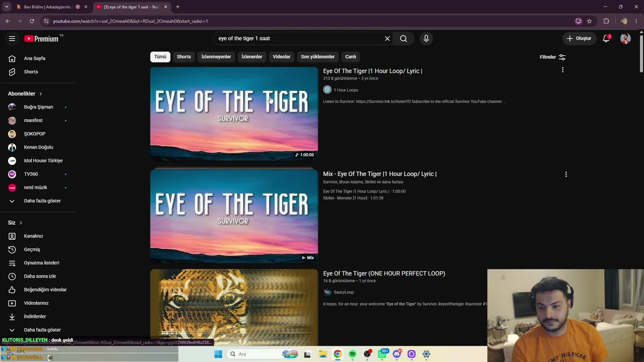This screenshot has height=362, width=644.
Task: Open Spotify from the taskbar
Action: click(x=353, y=354)
